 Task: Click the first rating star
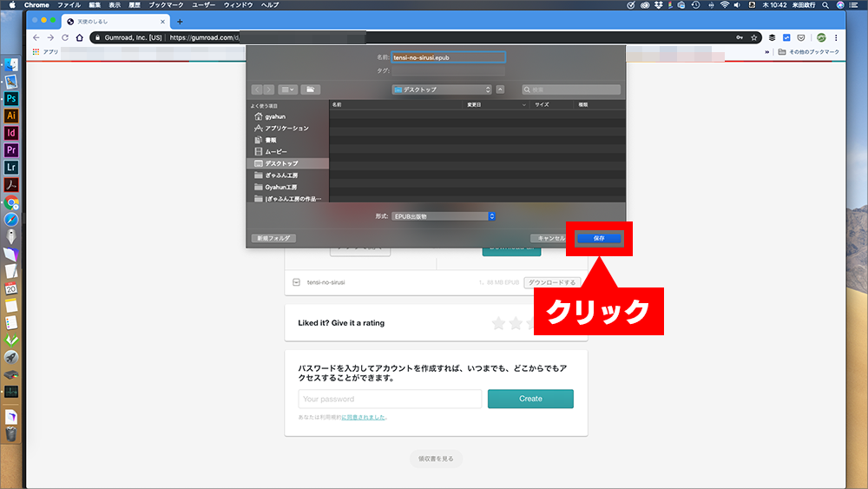498,323
